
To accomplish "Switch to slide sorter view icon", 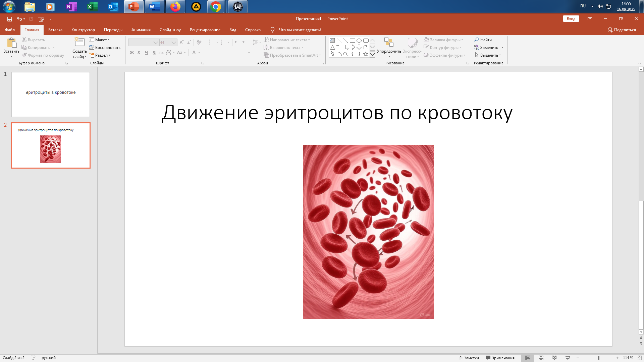I will point(541,358).
